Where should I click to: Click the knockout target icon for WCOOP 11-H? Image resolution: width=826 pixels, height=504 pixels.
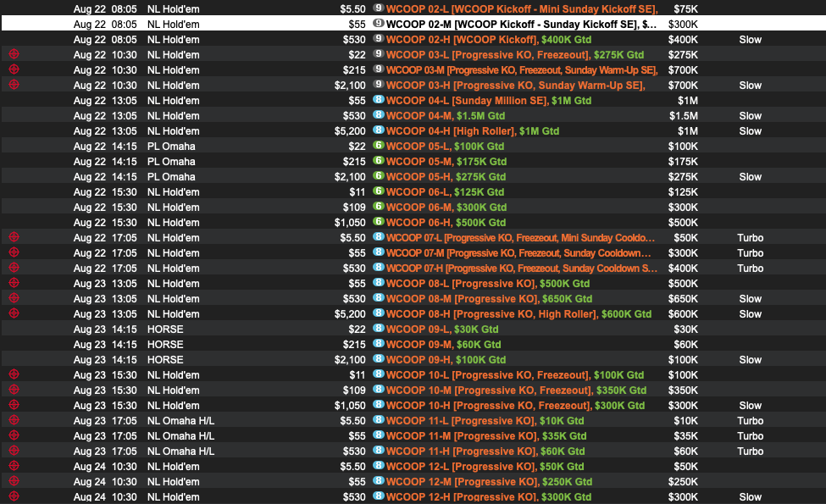click(x=14, y=451)
